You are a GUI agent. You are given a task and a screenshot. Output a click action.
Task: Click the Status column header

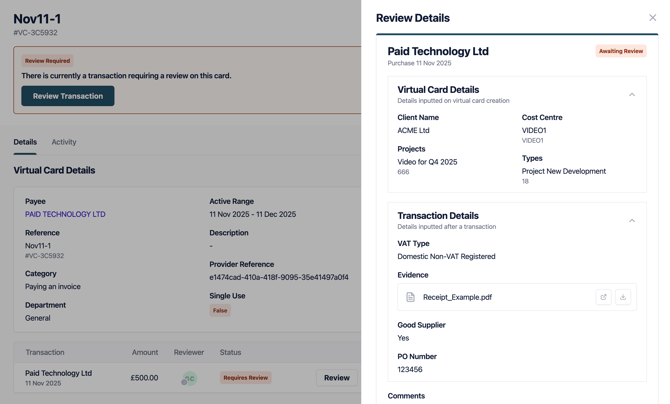(230, 352)
